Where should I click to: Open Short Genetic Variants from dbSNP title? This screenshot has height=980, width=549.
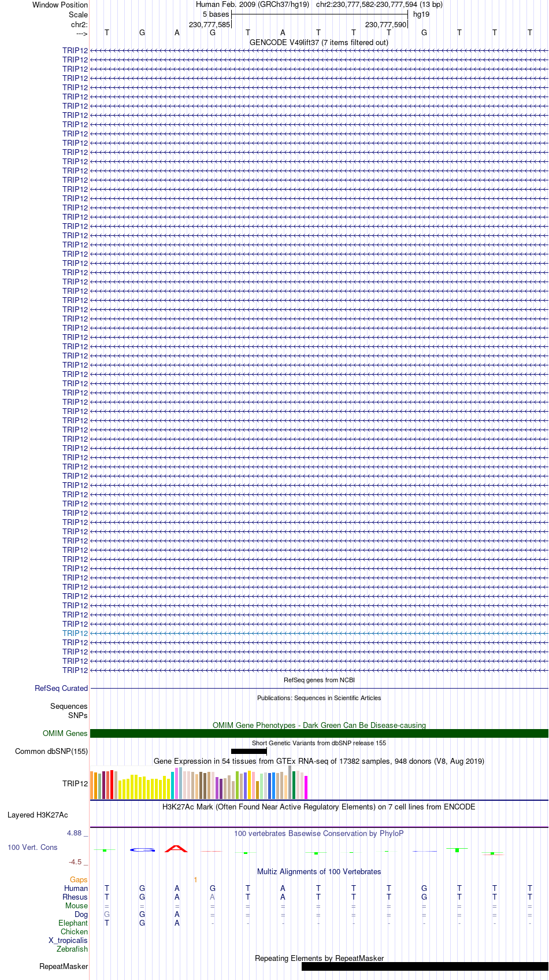click(319, 743)
